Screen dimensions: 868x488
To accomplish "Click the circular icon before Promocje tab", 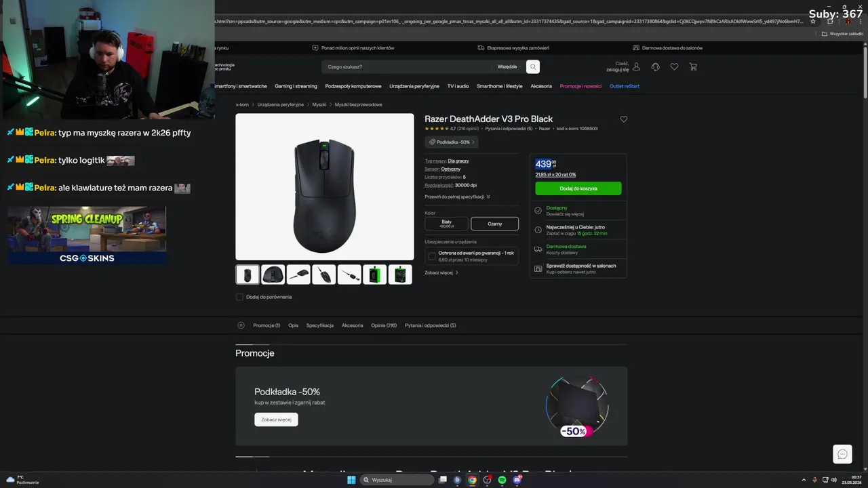I will [x=241, y=325].
